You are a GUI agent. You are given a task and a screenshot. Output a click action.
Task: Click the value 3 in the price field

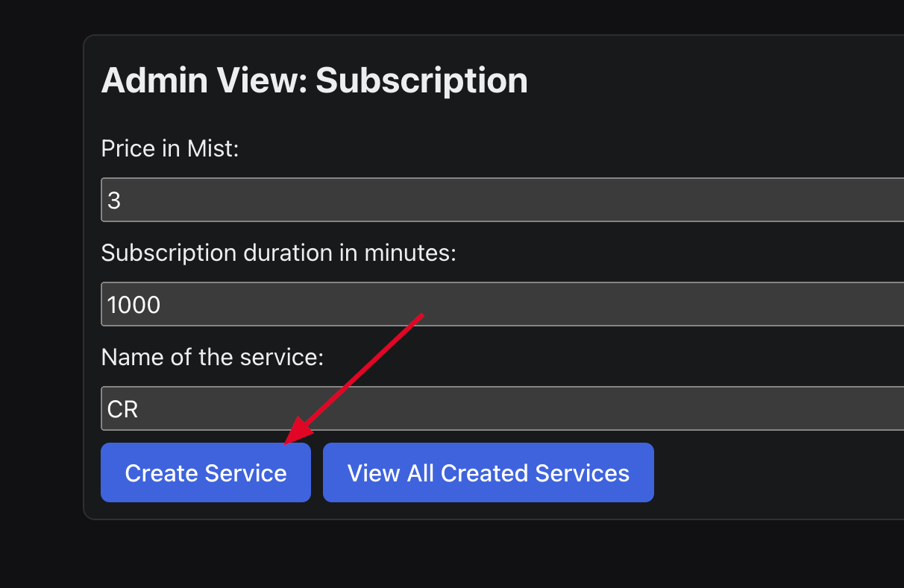tap(114, 200)
